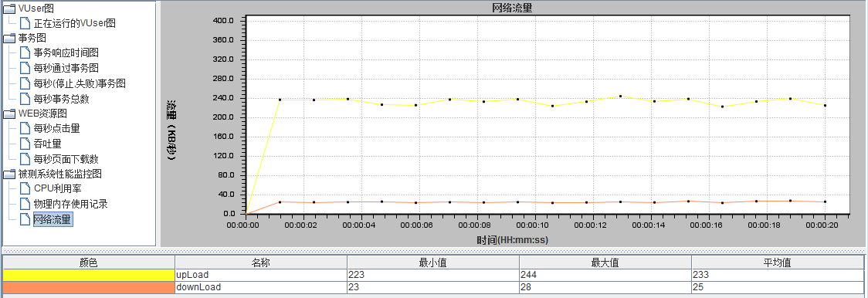
Task: Click the 被测系统性能监控图 folder icon
Action: click(x=9, y=174)
